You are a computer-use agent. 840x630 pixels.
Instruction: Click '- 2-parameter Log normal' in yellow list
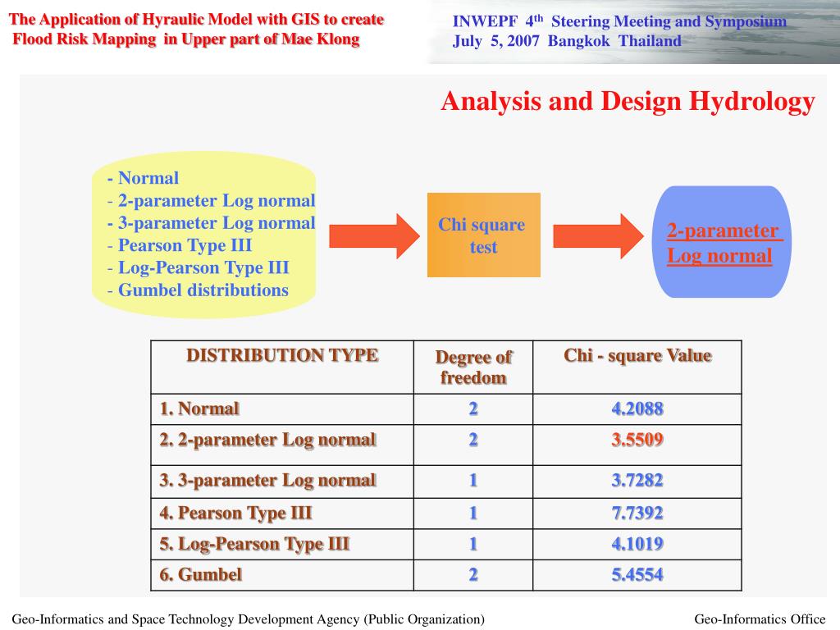point(211,200)
